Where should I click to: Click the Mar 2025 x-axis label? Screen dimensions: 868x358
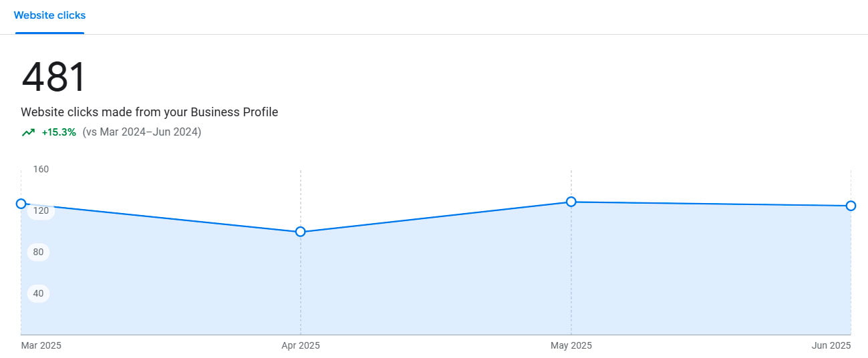(x=41, y=345)
